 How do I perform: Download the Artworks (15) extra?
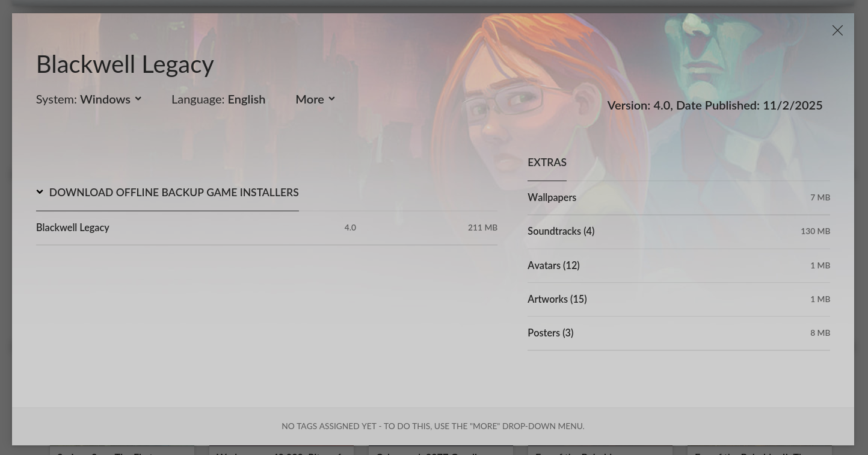click(679, 299)
